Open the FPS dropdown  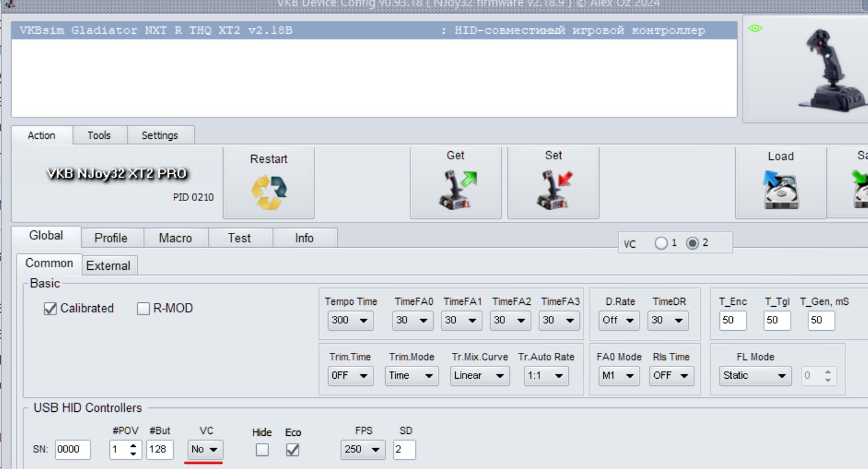tap(363, 449)
